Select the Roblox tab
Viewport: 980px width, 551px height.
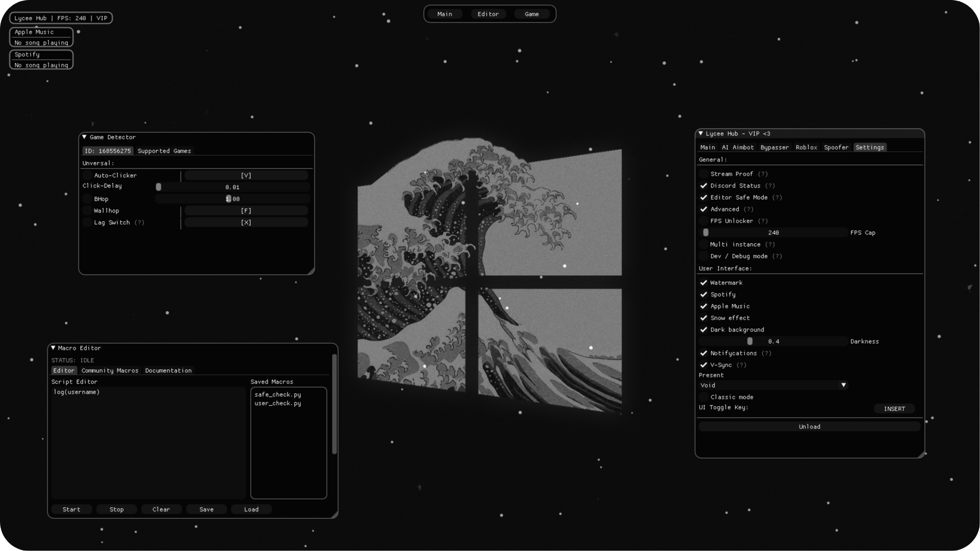click(806, 148)
